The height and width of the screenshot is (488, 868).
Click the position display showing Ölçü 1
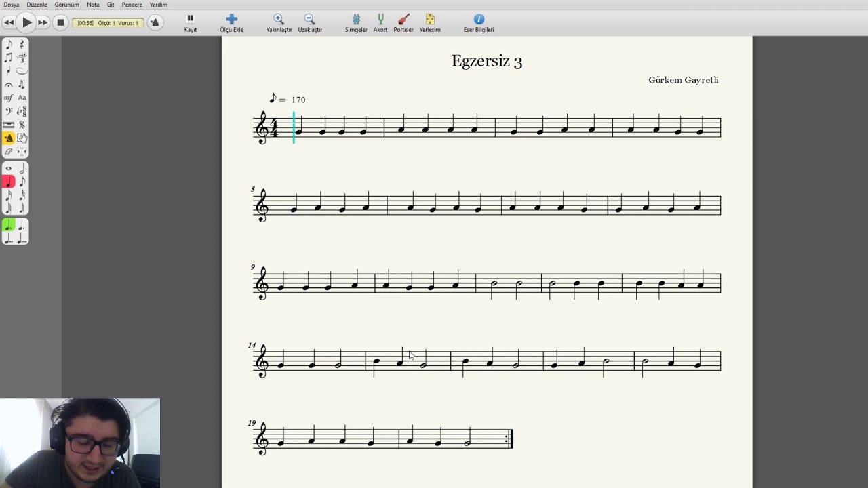108,22
